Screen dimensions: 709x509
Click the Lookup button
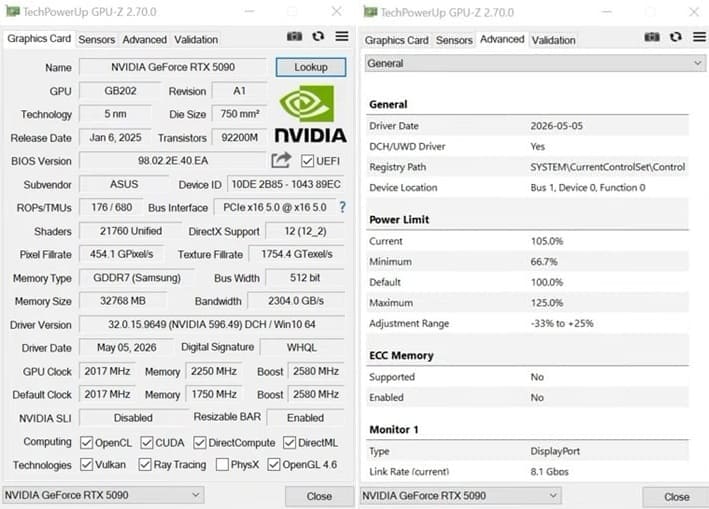click(x=311, y=67)
